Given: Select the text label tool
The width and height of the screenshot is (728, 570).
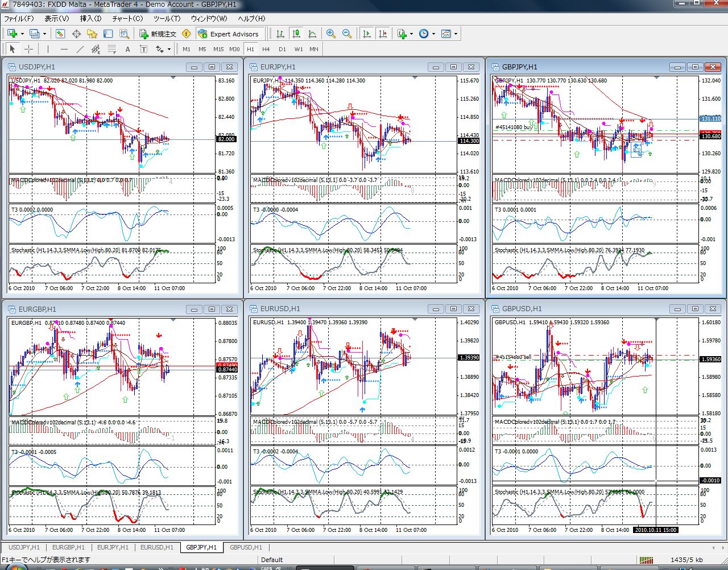Looking at the screenshot, I should click(x=144, y=49).
